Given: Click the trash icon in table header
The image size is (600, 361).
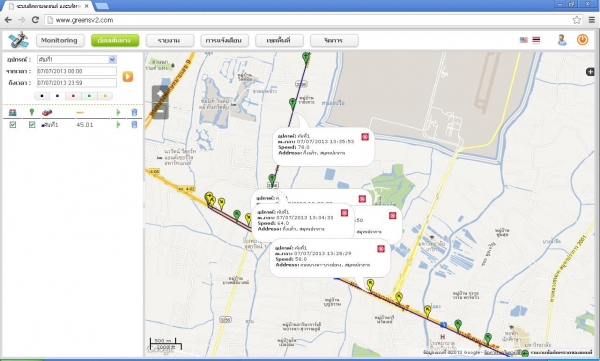Looking at the screenshot, I should 134,113.
